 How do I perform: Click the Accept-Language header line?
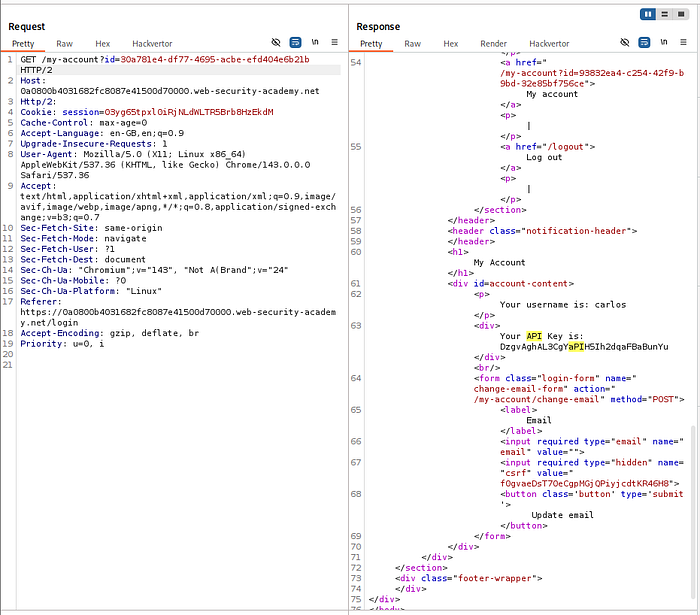tap(102, 133)
